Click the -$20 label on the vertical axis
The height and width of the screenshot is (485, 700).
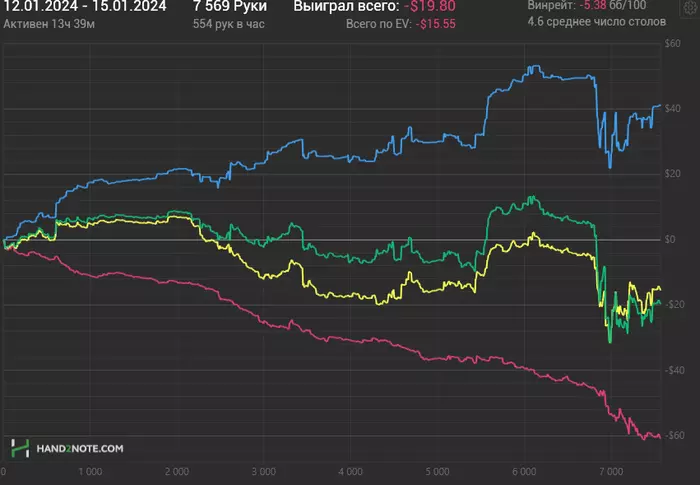[674, 305]
